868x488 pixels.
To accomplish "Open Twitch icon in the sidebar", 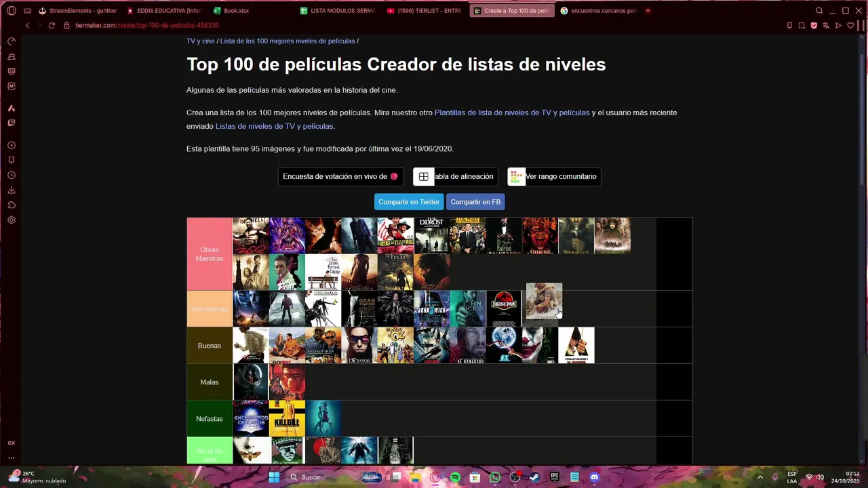I will [x=12, y=123].
